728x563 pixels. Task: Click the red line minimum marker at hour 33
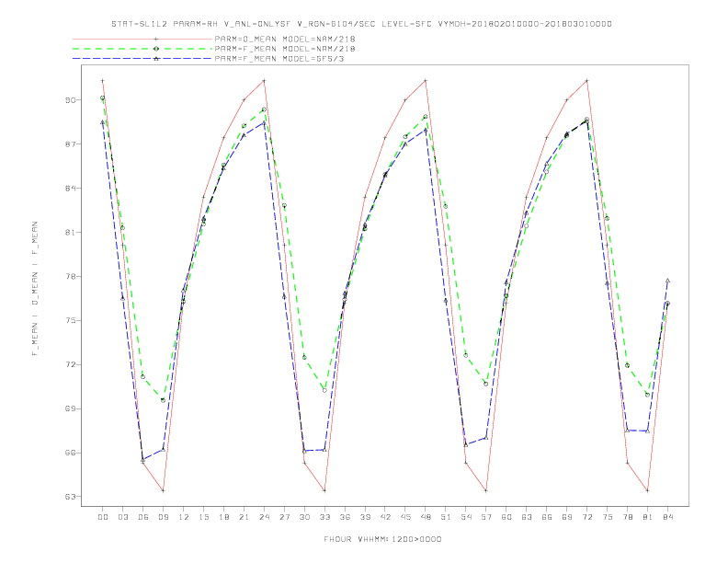pyautogui.click(x=324, y=490)
